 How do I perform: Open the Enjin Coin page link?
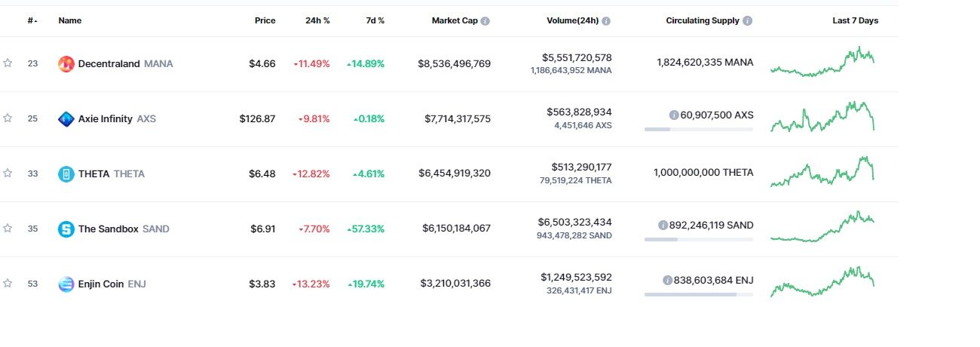click(101, 284)
